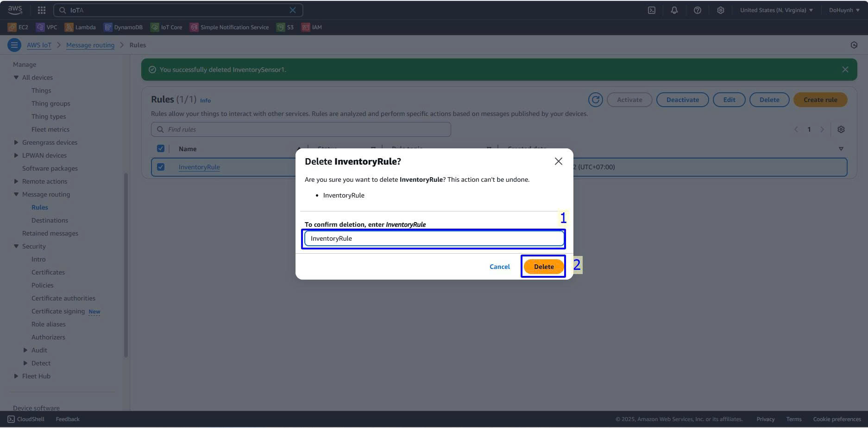
Task: Click Cancel in the delete dialog
Action: 499,267
